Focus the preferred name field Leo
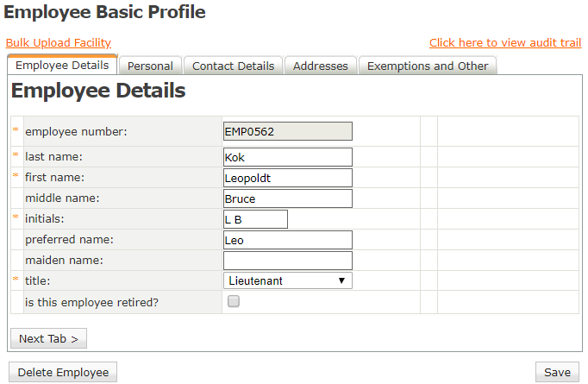Image resolution: width=588 pixels, height=384 pixels. tap(288, 240)
